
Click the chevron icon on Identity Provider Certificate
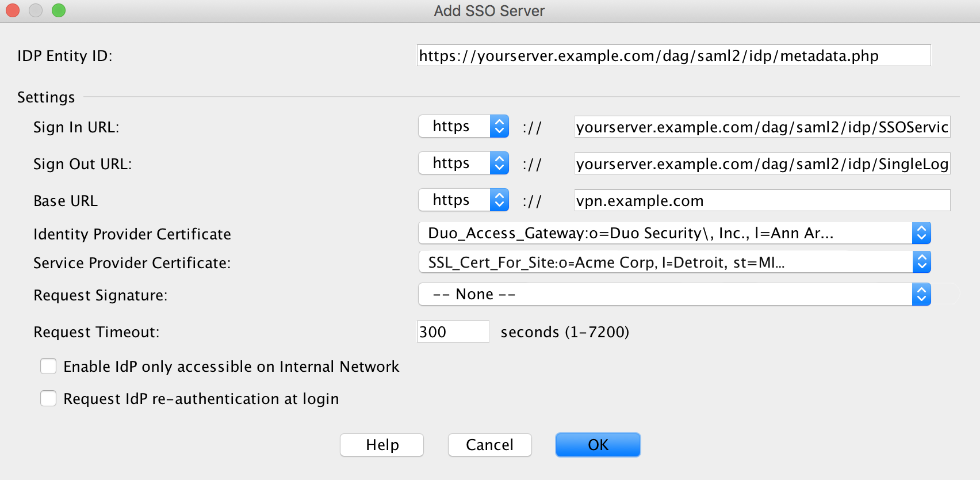coord(921,233)
